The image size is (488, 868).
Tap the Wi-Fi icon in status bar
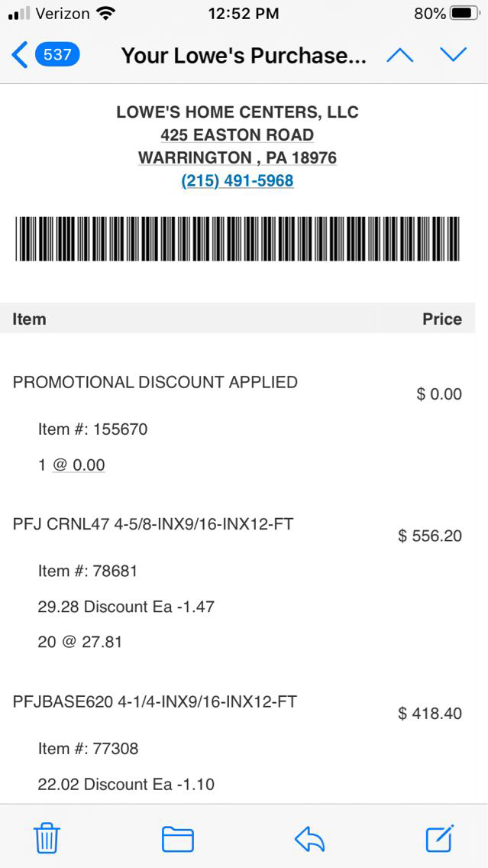click(x=106, y=13)
